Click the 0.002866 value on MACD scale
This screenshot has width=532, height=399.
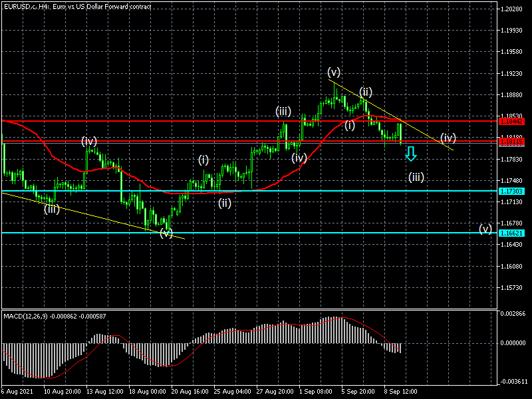513,313
